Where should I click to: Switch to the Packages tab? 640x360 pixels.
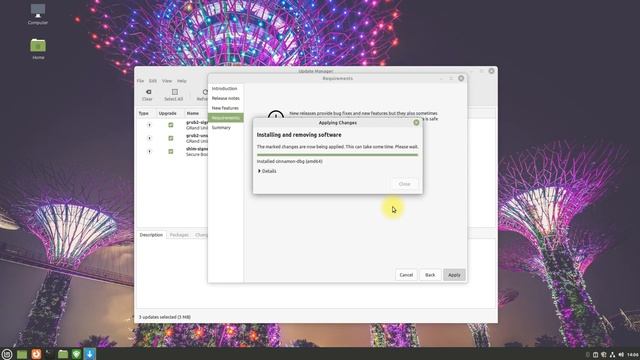pos(179,235)
